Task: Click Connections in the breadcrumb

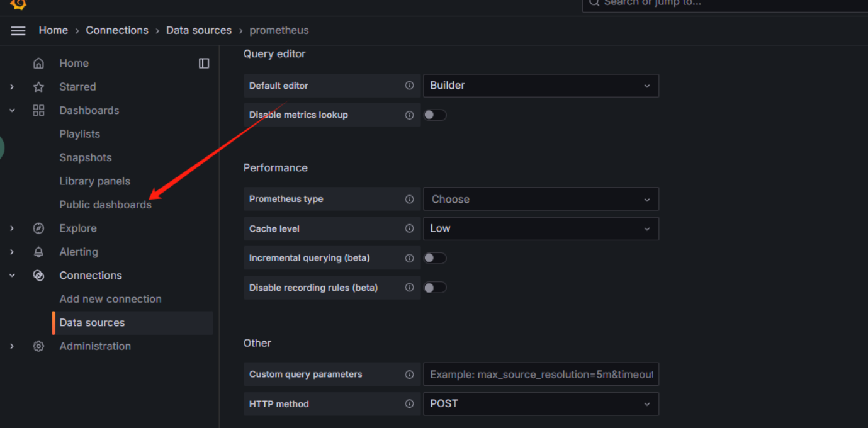Action: (x=117, y=30)
